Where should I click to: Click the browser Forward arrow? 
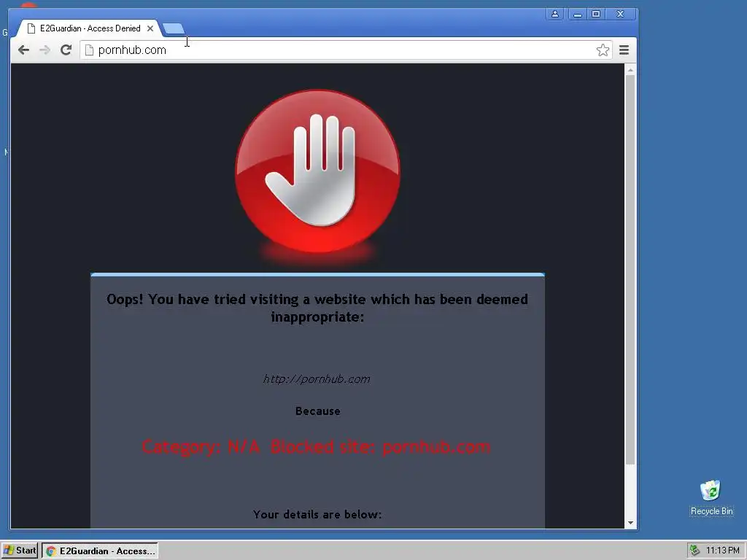click(44, 50)
